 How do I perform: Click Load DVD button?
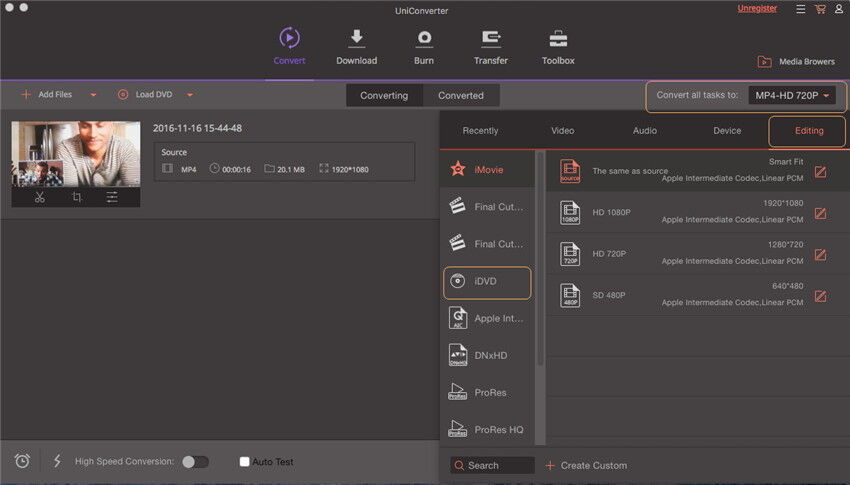tap(145, 94)
